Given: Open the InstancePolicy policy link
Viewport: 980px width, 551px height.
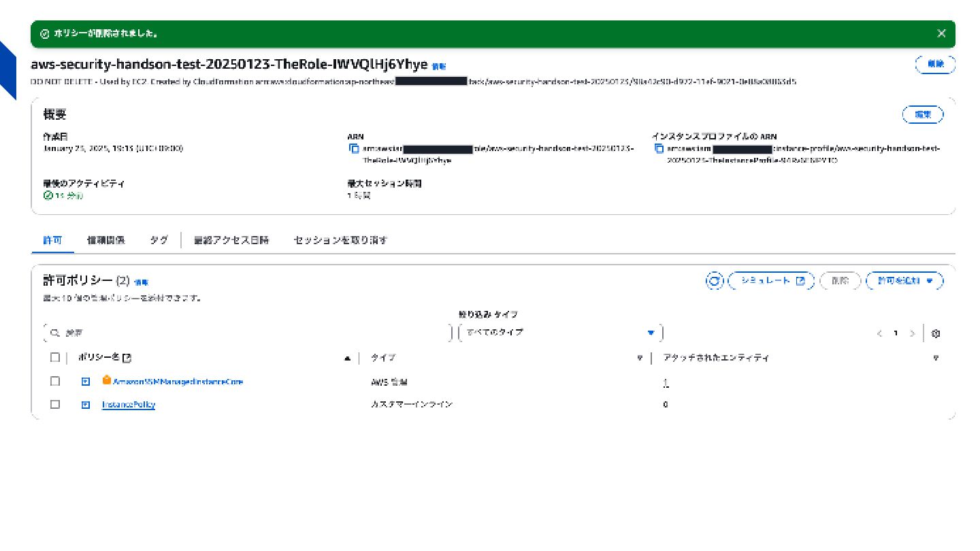Looking at the screenshot, I should (129, 405).
